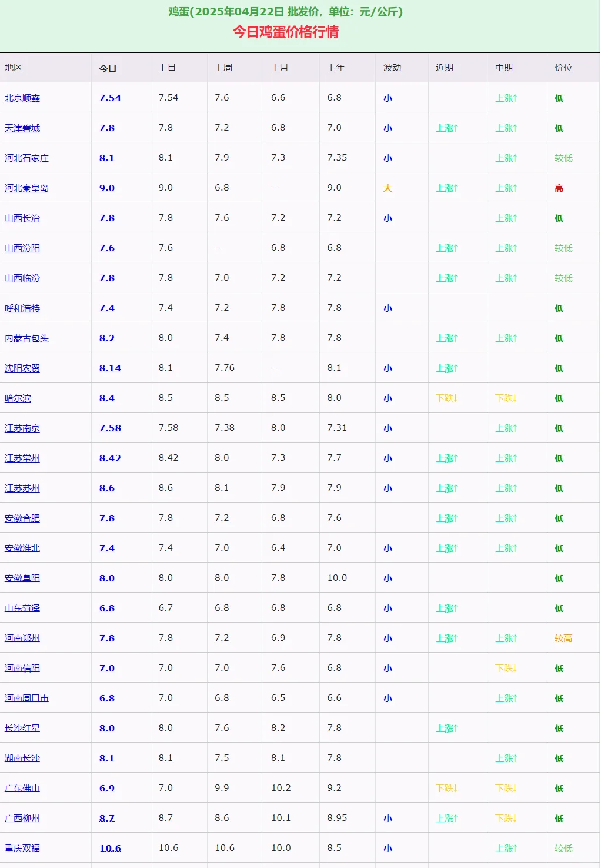Viewport: 601px width, 868px height.
Task: Open the 湖南长沙 region link
Action: [x=22, y=759]
